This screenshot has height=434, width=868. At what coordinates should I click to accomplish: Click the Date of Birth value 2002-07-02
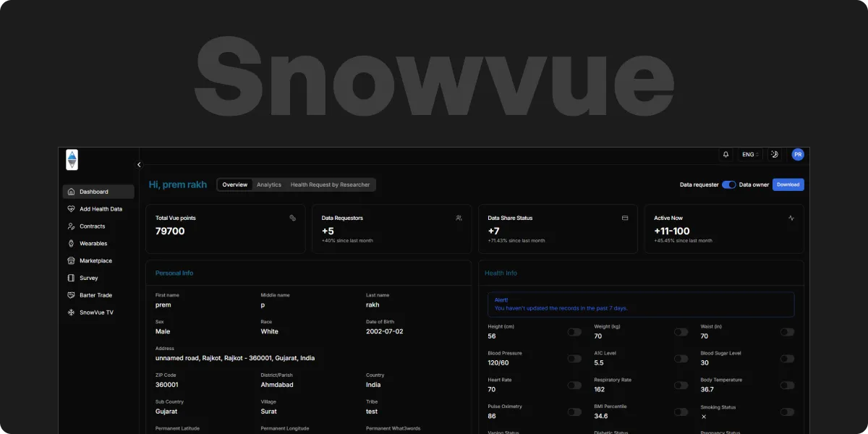(385, 332)
